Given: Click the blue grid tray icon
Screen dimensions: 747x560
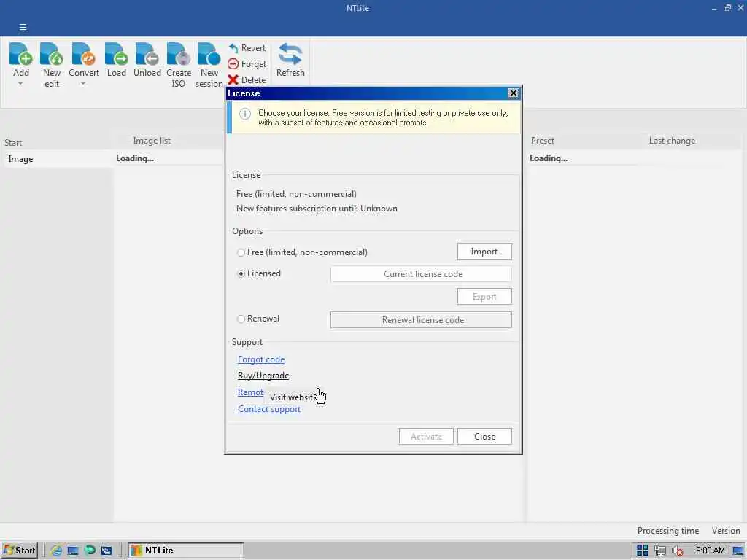Looking at the screenshot, I should tap(642, 551).
